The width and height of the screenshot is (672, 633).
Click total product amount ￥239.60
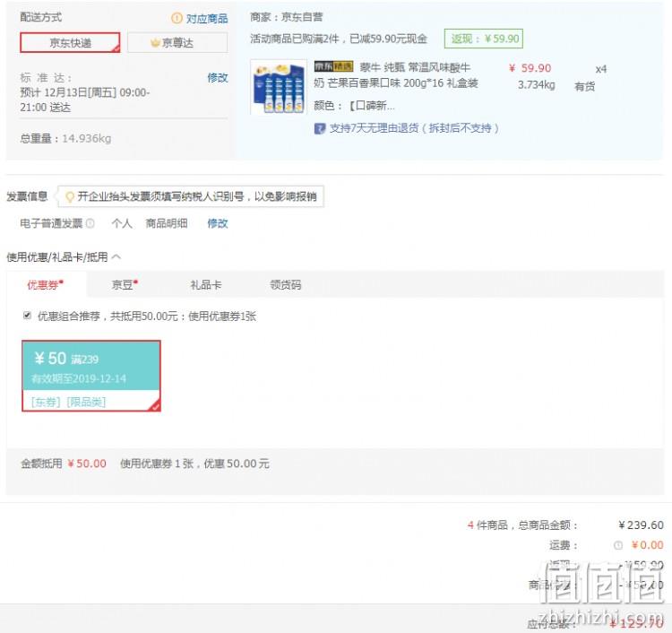(642, 525)
